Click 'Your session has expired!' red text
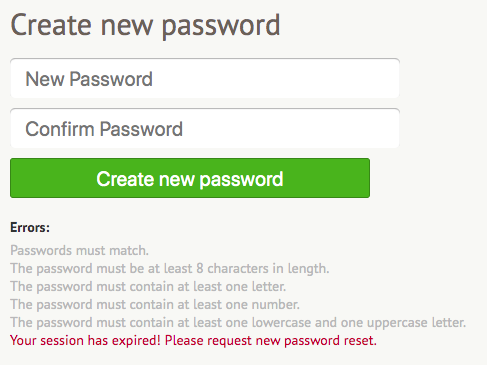The height and width of the screenshot is (365, 487). pyautogui.click(x=85, y=341)
